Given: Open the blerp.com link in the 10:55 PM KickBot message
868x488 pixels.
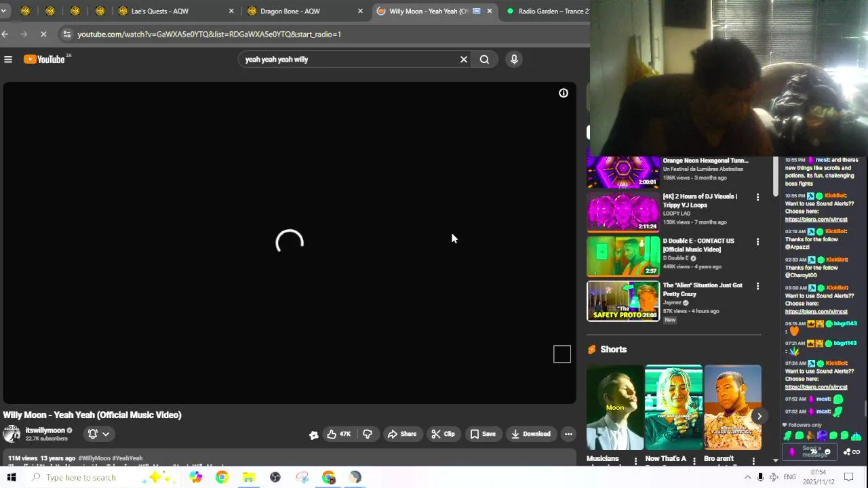Looking at the screenshot, I should 816,219.
